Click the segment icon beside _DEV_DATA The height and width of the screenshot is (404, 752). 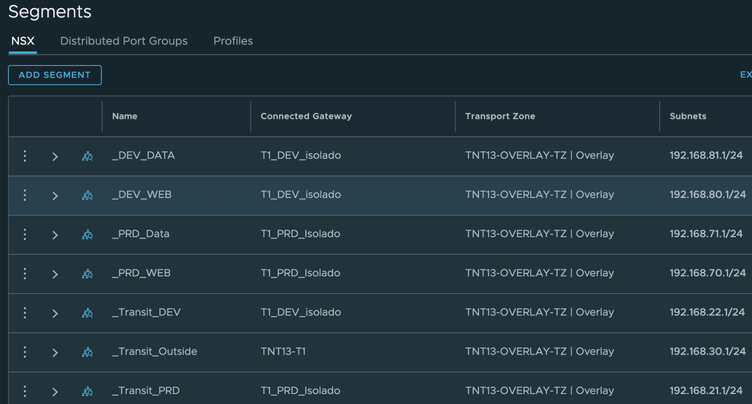(87, 156)
